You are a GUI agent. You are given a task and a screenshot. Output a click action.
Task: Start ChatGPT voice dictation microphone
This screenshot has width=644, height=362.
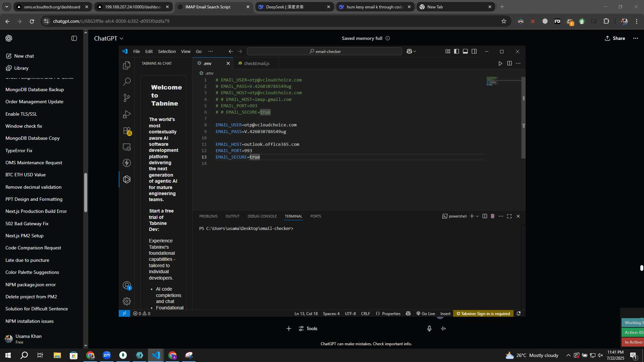coord(429,328)
